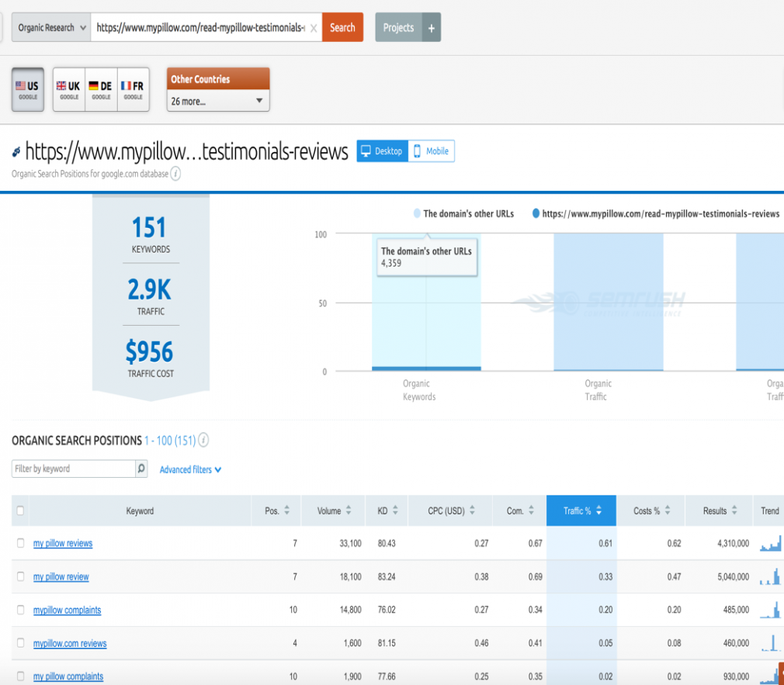The width and height of the screenshot is (784, 685).
Task: Sort table by Com. column arrows
Action: tap(531, 510)
